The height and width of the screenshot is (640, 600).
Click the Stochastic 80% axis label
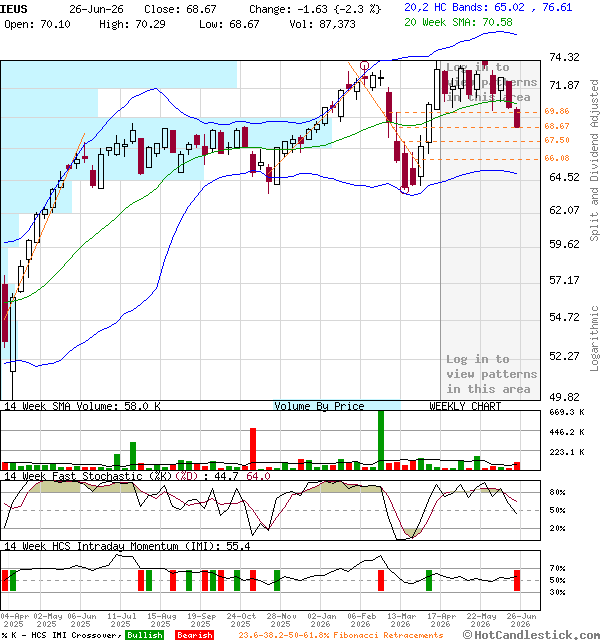tap(557, 492)
